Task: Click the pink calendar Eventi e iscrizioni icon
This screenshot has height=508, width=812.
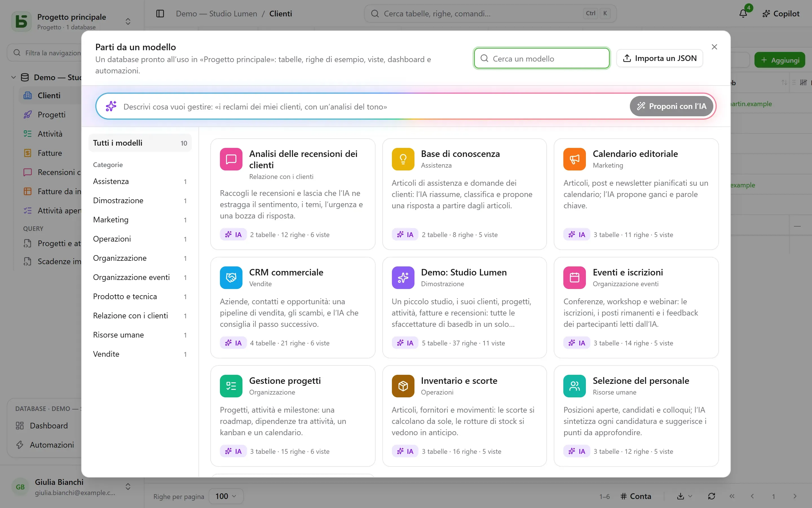Action: [x=574, y=277]
